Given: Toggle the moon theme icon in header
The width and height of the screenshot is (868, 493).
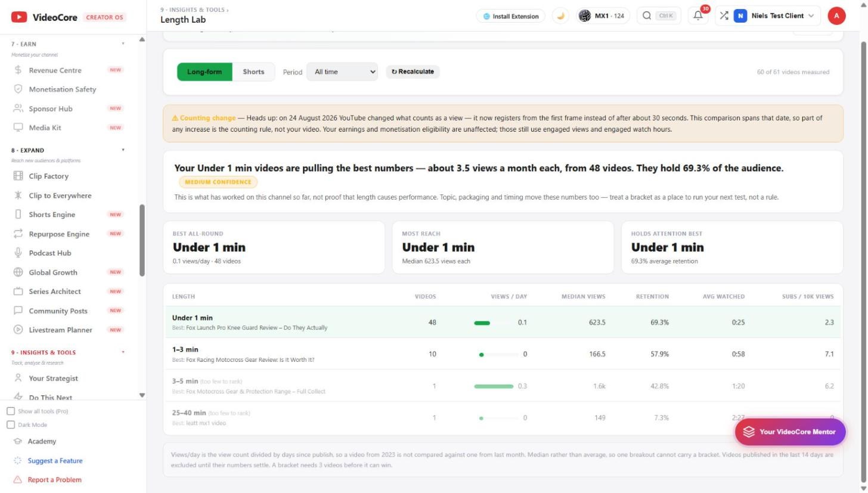Looking at the screenshot, I should click(x=560, y=16).
